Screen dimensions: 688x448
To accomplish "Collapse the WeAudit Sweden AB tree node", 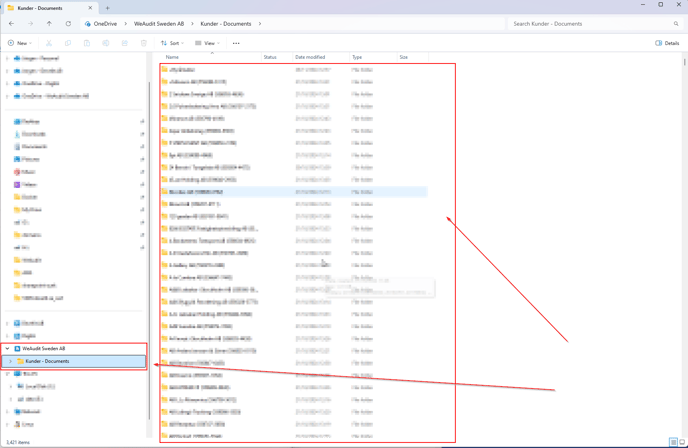I will [x=8, y=349].
